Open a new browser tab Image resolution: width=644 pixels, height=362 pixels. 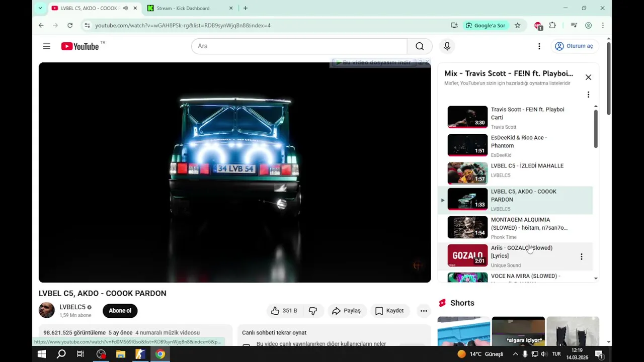tap(246, 8)
